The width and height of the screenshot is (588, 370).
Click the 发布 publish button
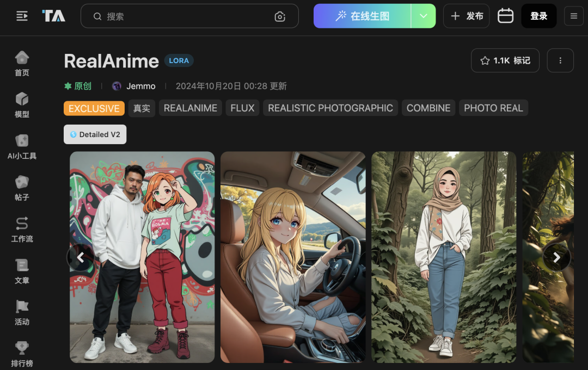tap(466, 16)
